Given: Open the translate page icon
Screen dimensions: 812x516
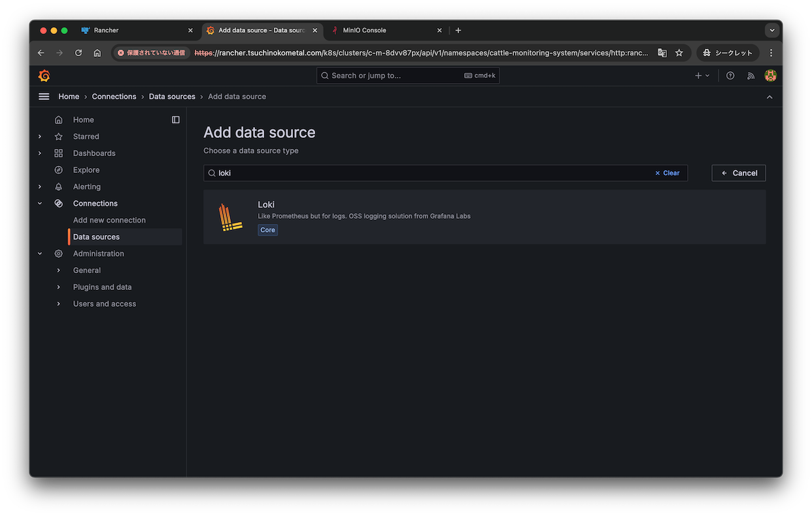Looking at the screenshot, I should (x=662, y=53).
